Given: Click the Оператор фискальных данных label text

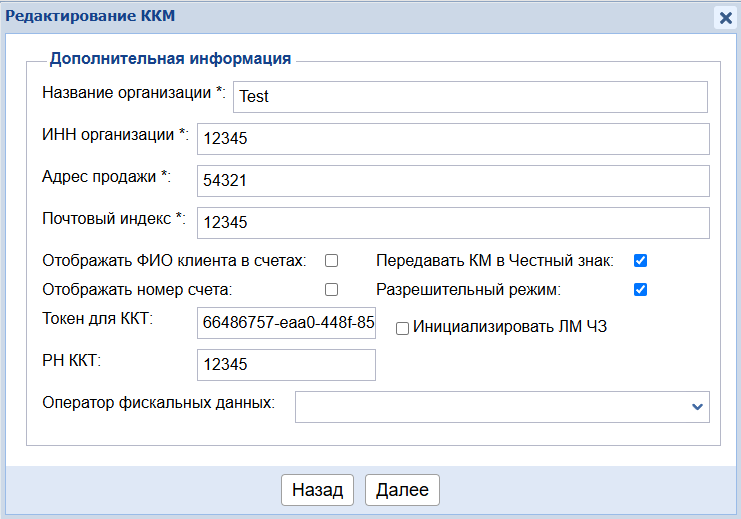Looking at the screenshot, I should pos(158,403).
